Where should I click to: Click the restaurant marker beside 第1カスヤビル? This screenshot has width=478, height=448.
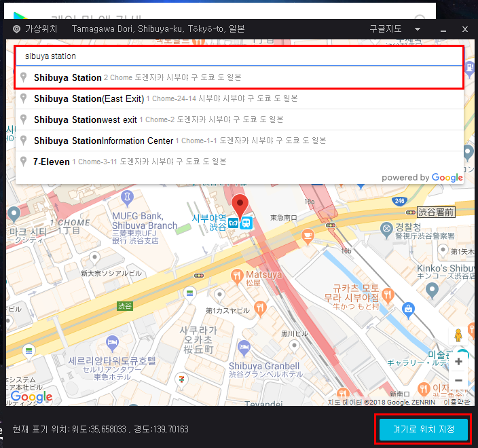tap(260, 308)
